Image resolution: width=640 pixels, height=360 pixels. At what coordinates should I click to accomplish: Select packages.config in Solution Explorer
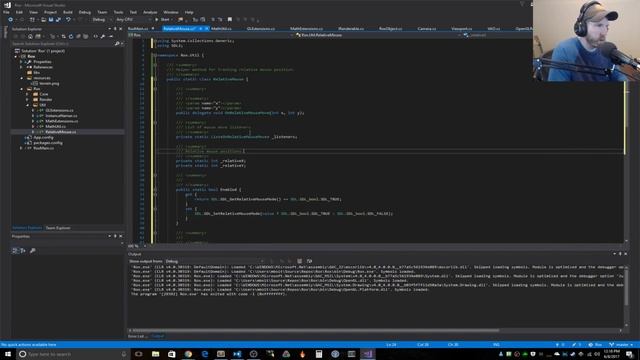[48, 142]
